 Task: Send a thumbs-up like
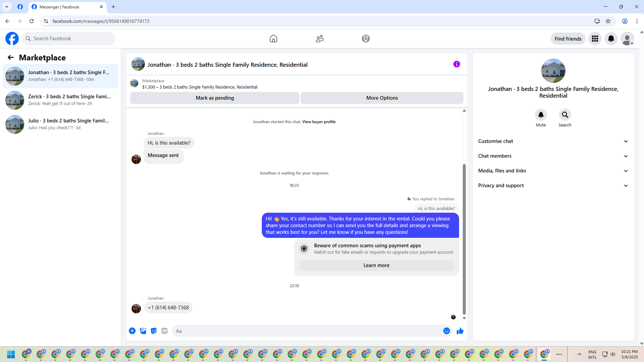460,331
